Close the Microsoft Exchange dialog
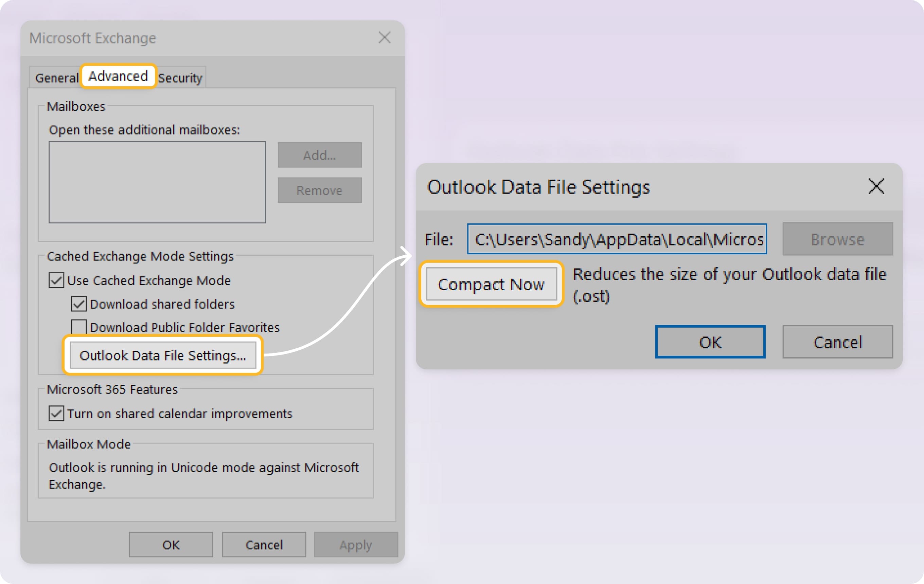 point(384,38)
